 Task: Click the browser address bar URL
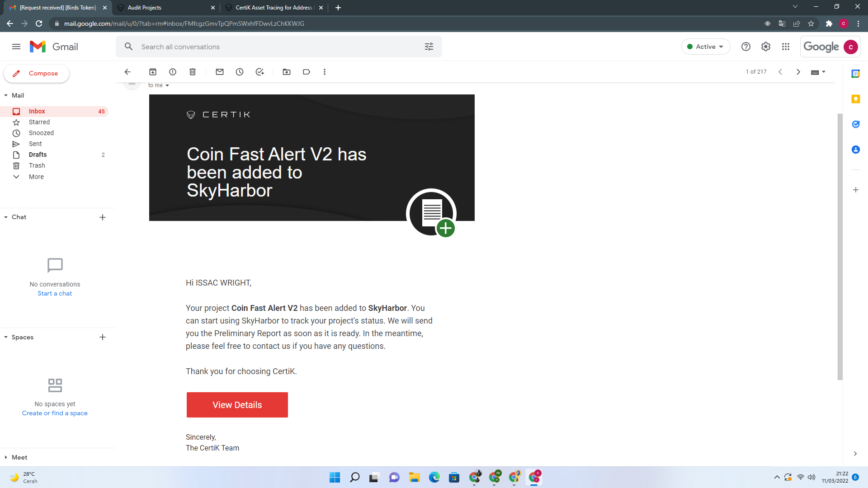[184, 23]
